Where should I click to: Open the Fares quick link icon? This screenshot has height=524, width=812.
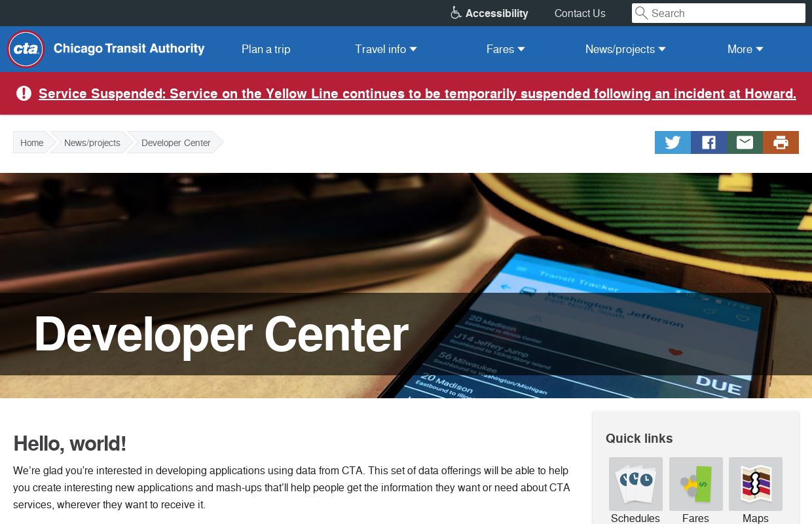[x=695, y=484]
